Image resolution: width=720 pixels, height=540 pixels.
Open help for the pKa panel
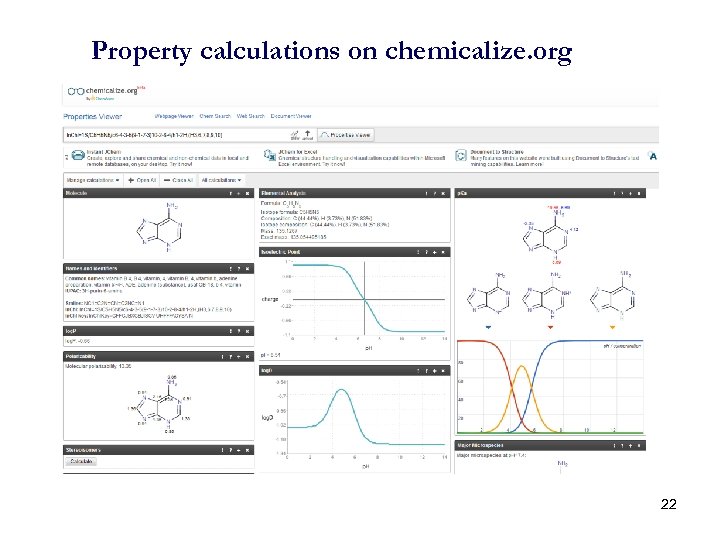click(622, 193)
